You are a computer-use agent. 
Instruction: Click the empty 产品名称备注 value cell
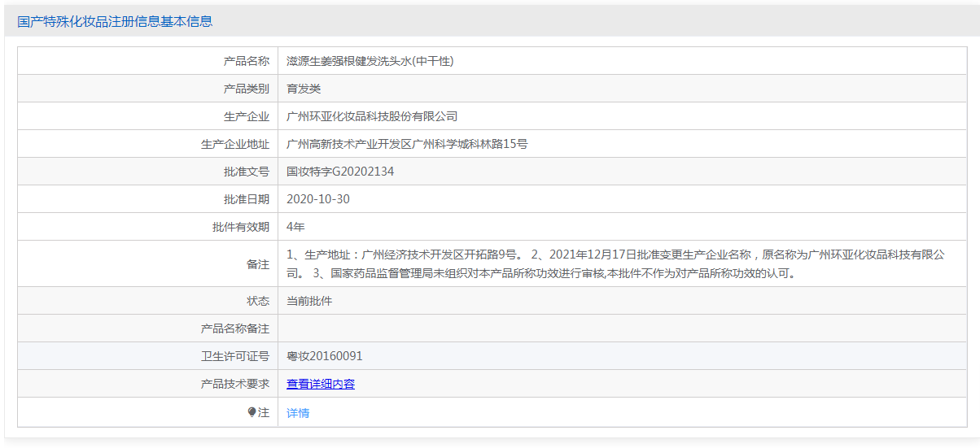pyautogui.click(x=623, y=328)
